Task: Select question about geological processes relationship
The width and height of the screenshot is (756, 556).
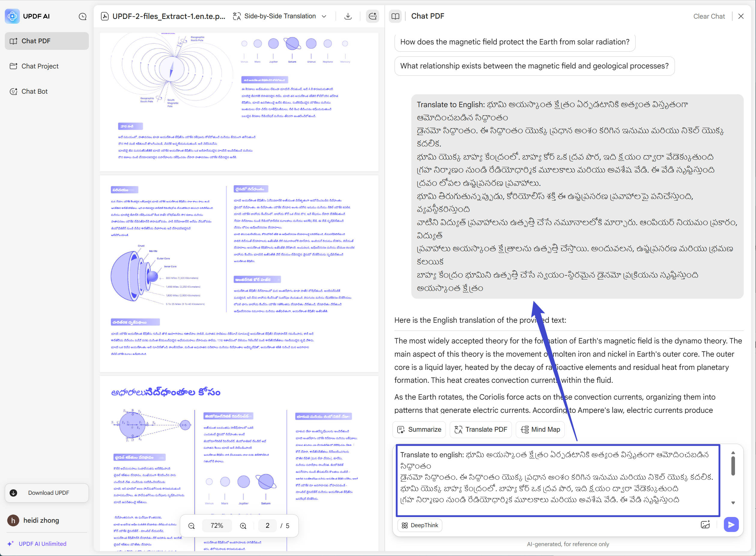Action: 534,66
